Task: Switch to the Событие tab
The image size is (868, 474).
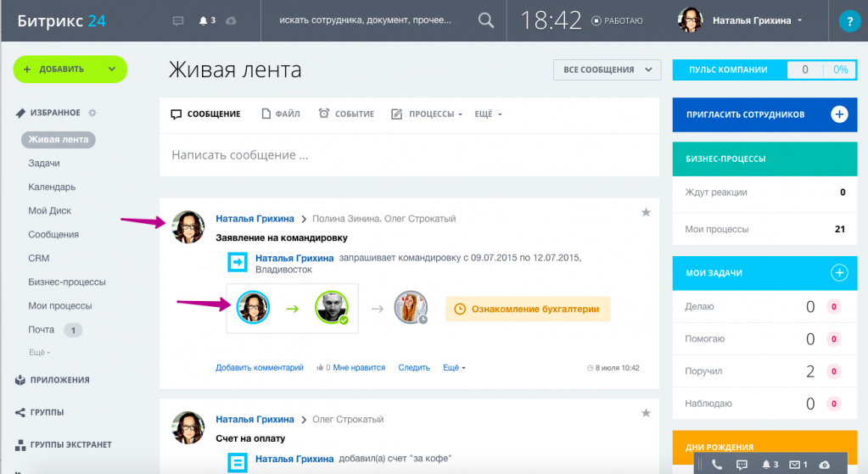Action: coord(346,114)
